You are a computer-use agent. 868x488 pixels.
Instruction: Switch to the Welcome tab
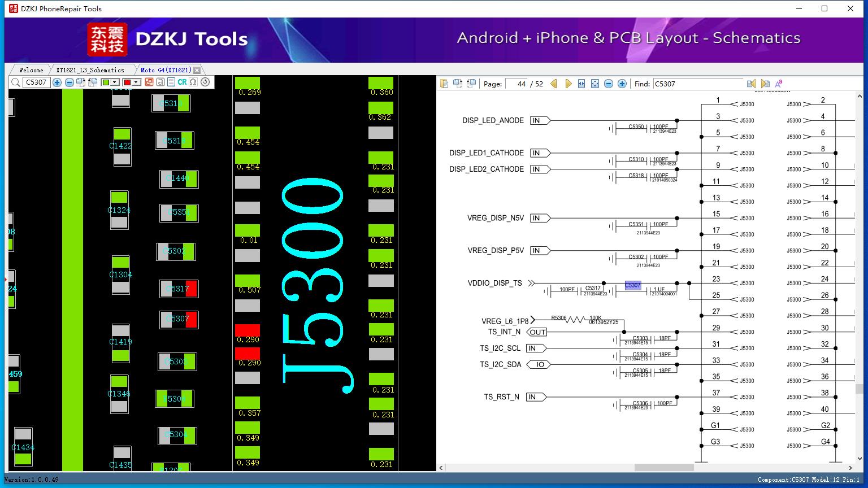(x=31, y=70)
